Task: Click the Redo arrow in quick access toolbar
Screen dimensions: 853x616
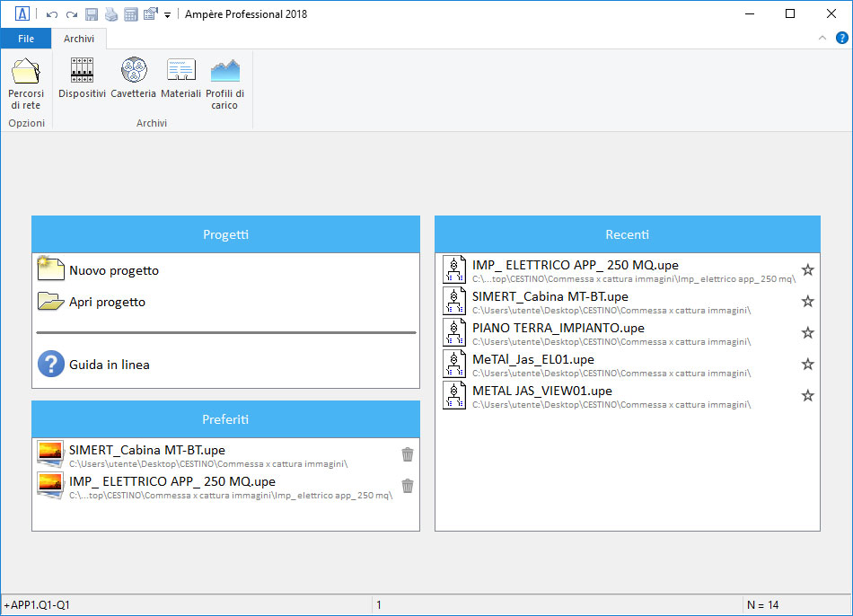Action: pyautogui.click(x=72, y=14)
